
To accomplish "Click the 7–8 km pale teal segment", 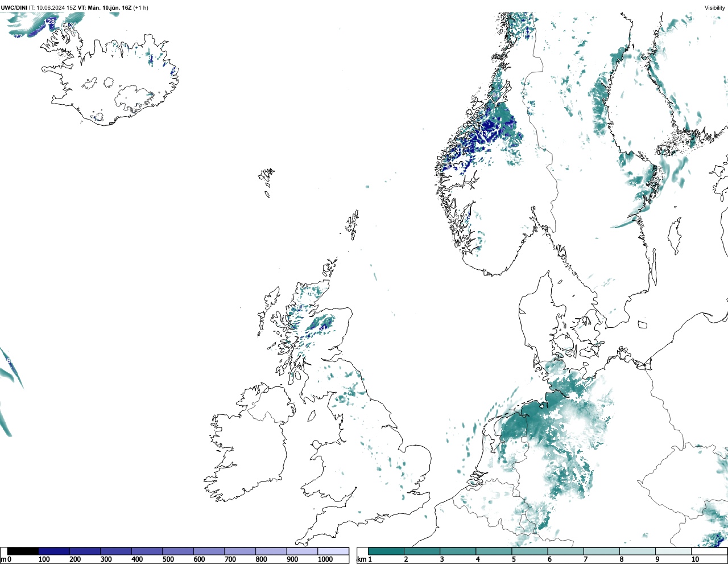I will 601,551.
